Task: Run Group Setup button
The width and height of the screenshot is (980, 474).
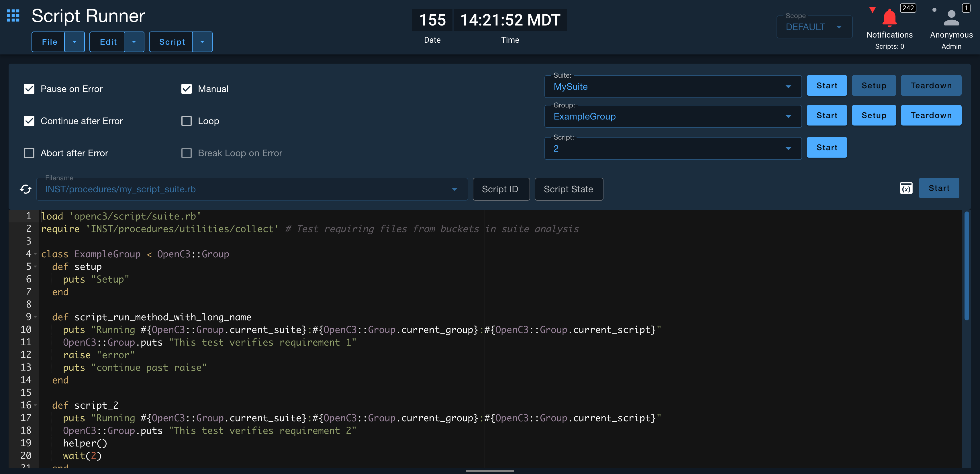Action: (x=873, y=115)
